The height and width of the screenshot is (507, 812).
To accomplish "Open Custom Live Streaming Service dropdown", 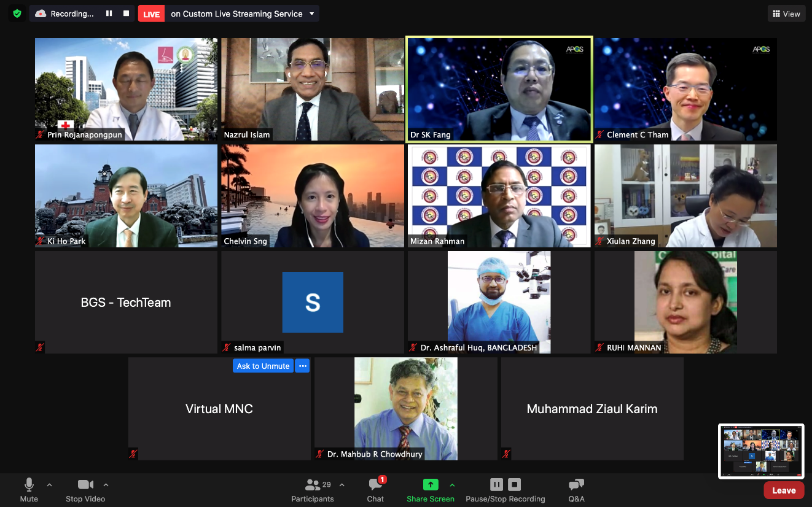I will pos(311,14).
